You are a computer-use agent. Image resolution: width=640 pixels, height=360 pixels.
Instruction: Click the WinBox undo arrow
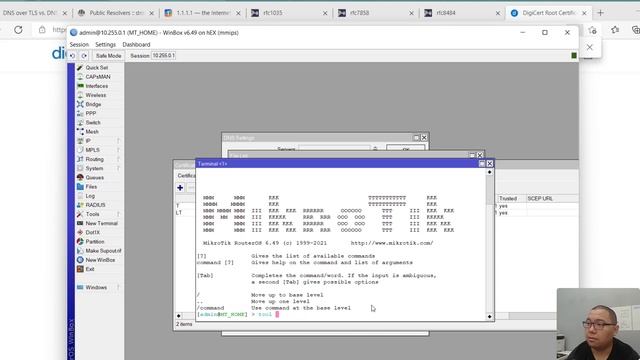pos(73,56)
